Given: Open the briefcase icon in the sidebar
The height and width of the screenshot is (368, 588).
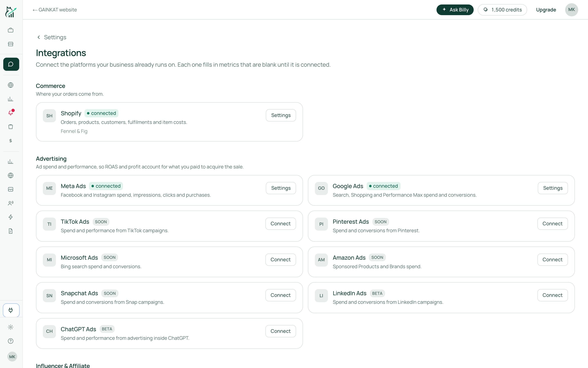Looking at the screenshot, I should click(x=11, y=30).
